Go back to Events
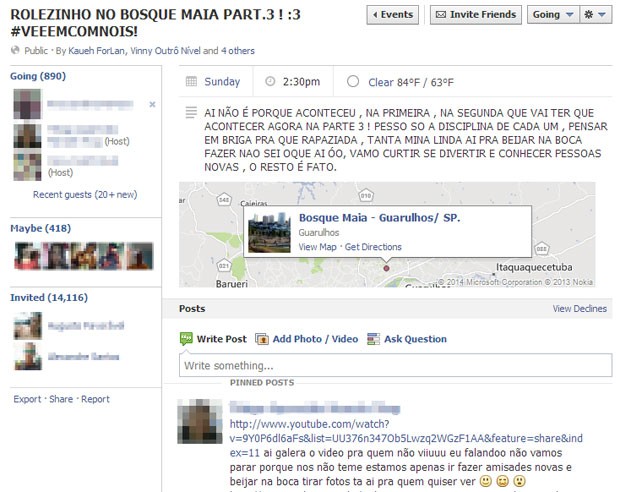620x492 pixels. pyautogui.click(x=392, y=15)
